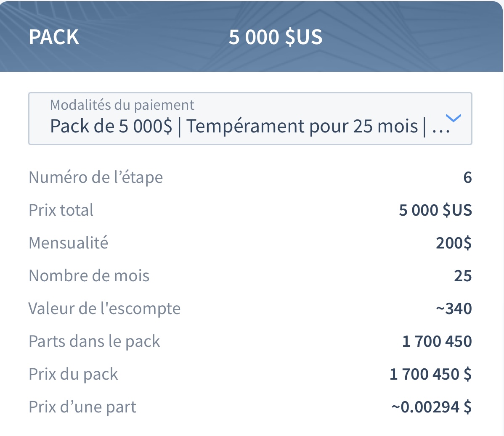Click the Nombre de mois label

[x=89, y=276]
